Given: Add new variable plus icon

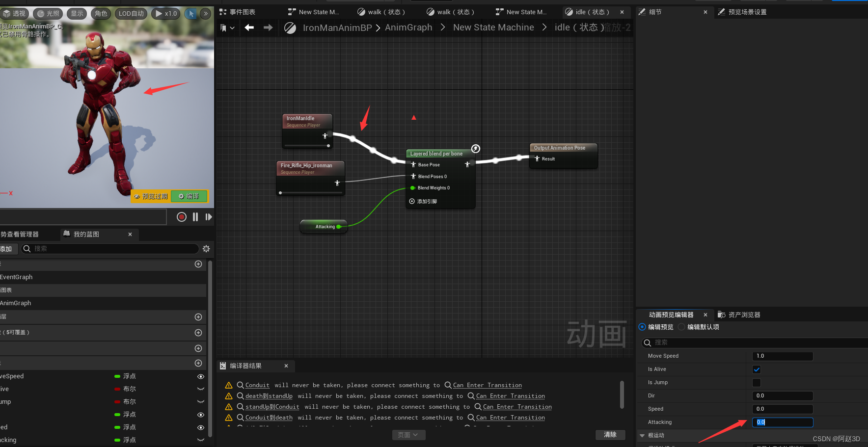Looking at the screenshot, I should point(198,363).
